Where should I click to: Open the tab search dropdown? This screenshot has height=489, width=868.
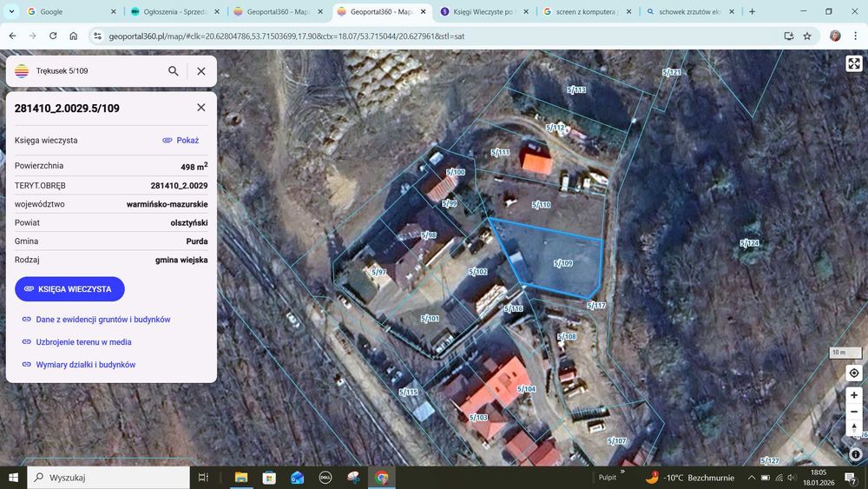11,11
